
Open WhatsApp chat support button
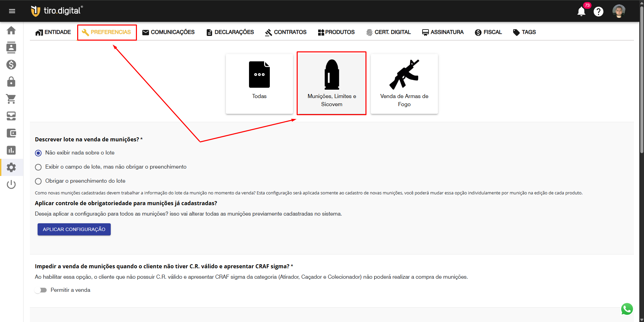coord(627,309)
